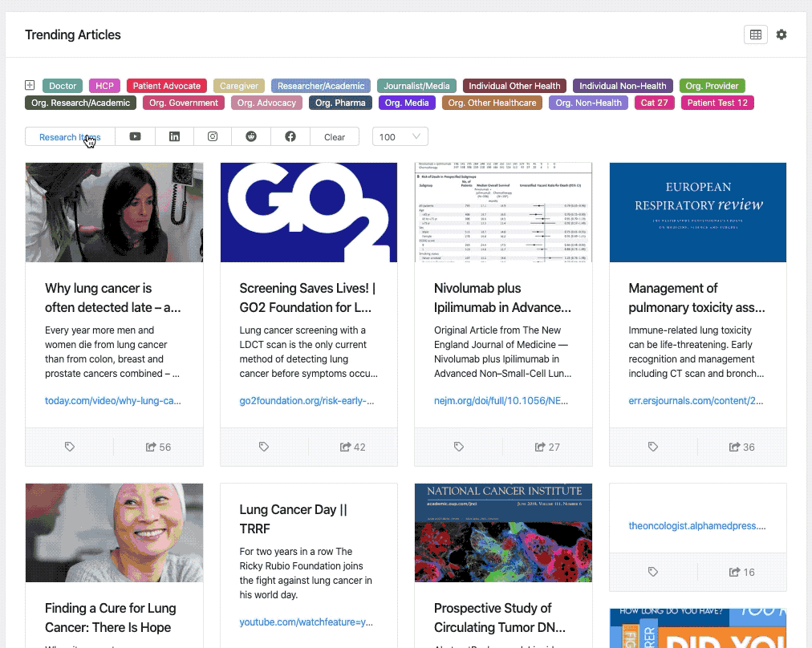Toggle the Researcher/Academic tag
This screenshot has height=648, width=812.
(x=321, y=86)
